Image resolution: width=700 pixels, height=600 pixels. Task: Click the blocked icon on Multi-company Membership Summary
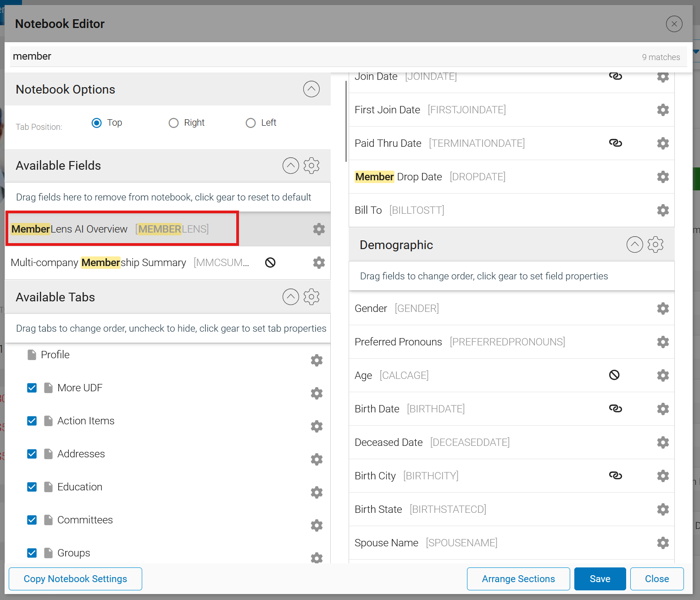pyautogui.click(x=270, y=262)
